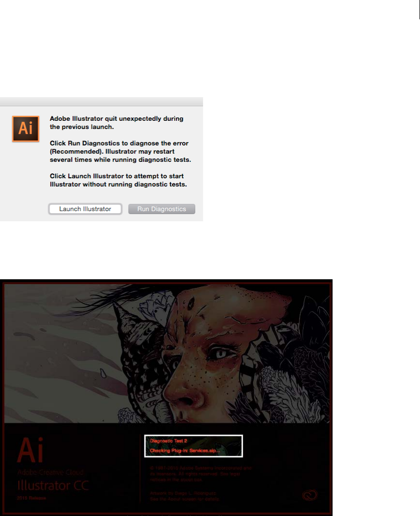
Task: Click the "2015 Release" text on splash
Action: tap(31, 498)
